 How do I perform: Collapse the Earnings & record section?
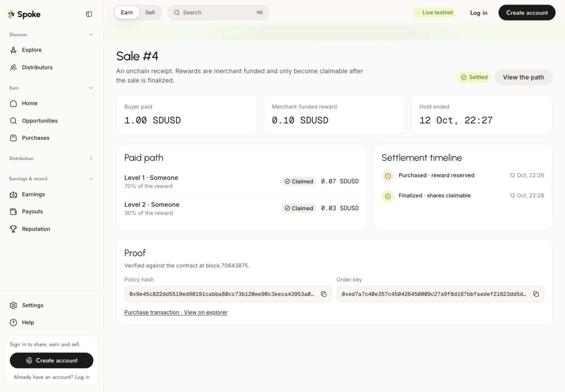tap(51, 179)
